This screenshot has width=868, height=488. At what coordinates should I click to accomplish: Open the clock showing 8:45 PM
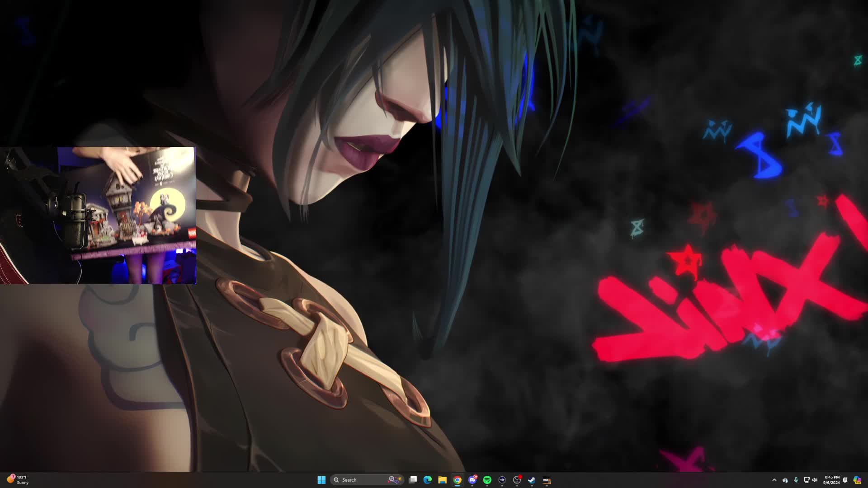832,480
